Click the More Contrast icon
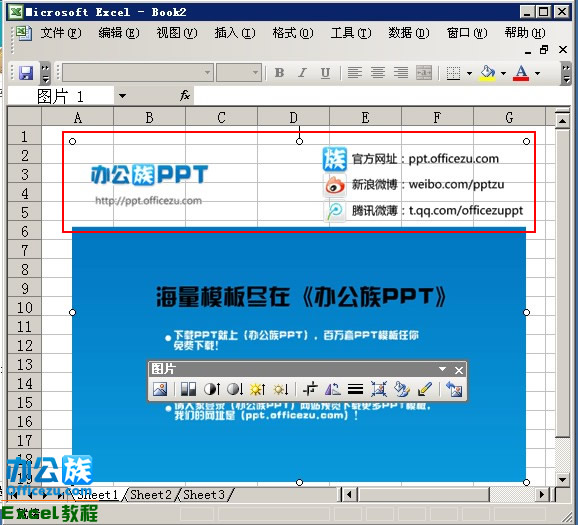Viewport: 578px width, 525px height. coord(212,389)
